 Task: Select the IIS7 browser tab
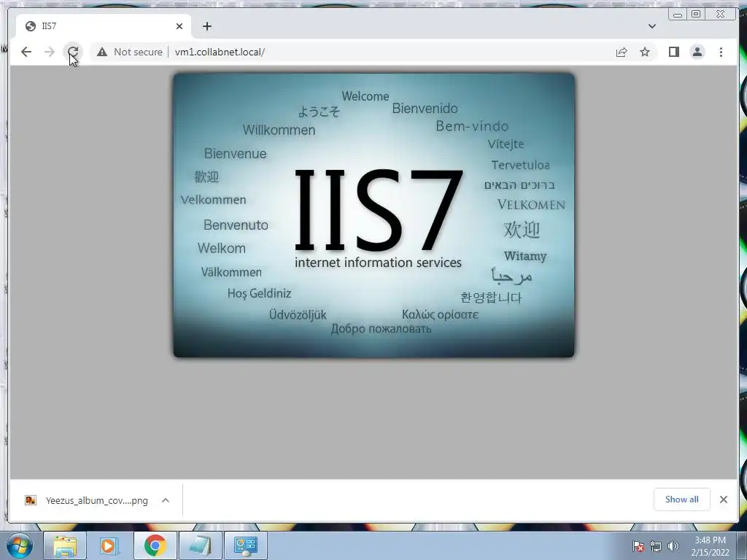(x=103, y=26)
